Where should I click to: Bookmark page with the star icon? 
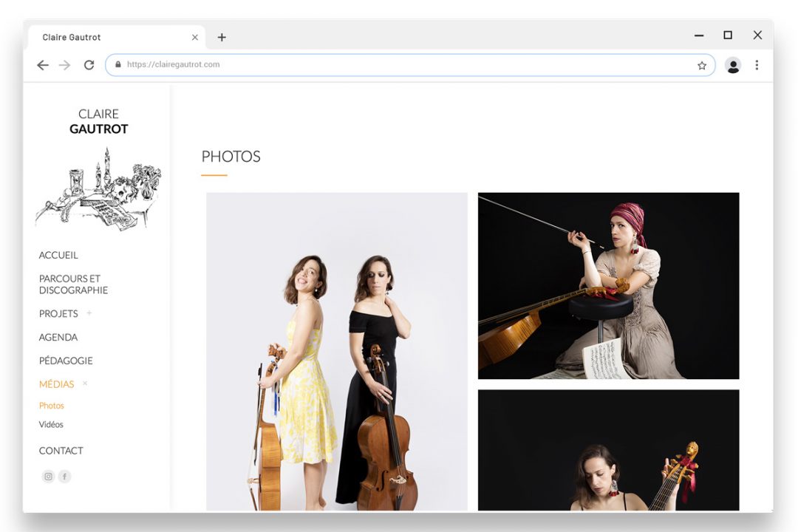701,65
